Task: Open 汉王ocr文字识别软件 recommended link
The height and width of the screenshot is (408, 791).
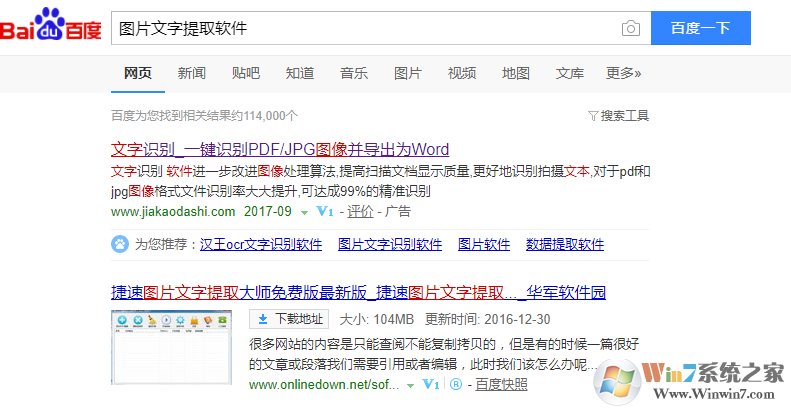Action: coord(260,244)
